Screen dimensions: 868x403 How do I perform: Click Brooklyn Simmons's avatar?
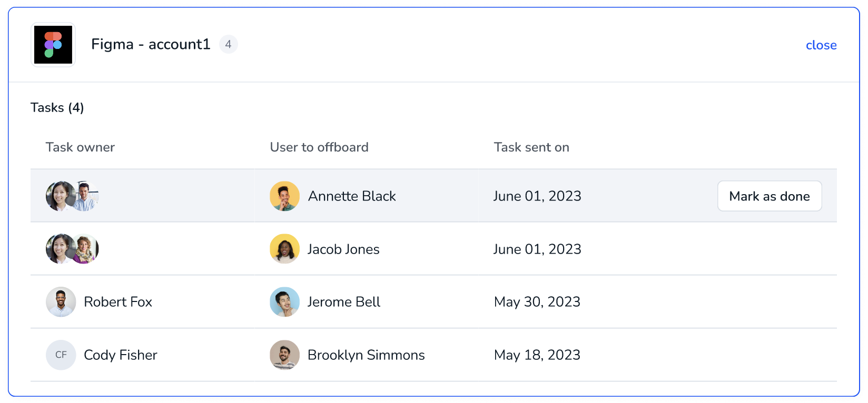[284, 355]
